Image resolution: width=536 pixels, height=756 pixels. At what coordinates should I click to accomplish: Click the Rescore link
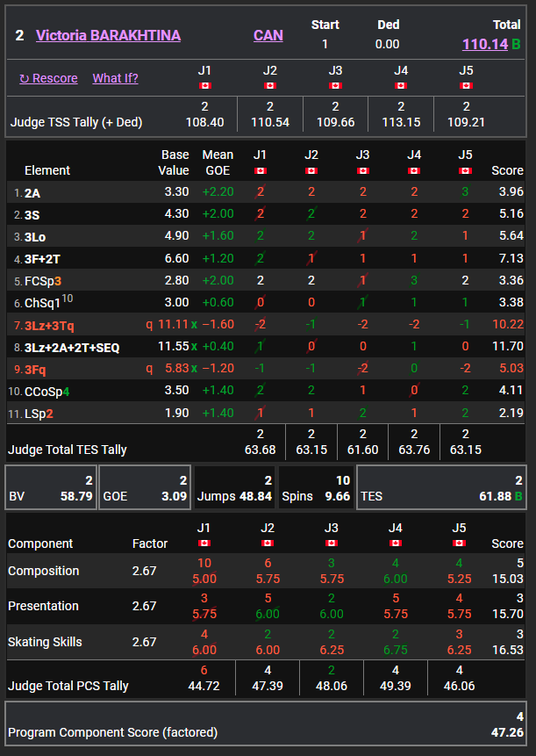[48, 78]
